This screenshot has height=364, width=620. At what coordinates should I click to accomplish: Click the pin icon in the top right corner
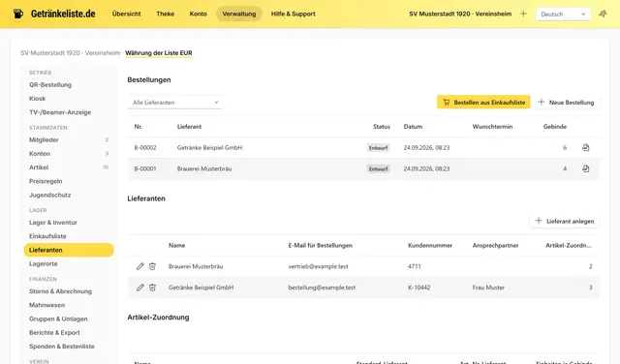tap(603, 14)
